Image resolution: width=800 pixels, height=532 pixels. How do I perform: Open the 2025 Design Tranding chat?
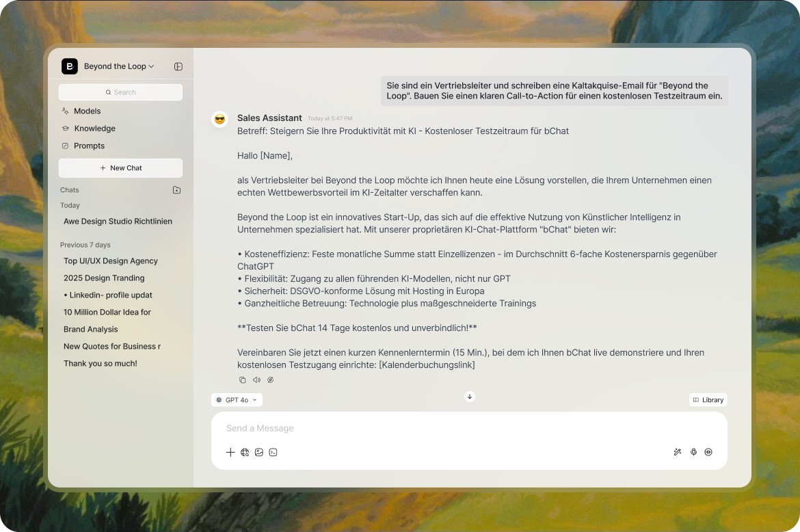click(x=104, y=278)
